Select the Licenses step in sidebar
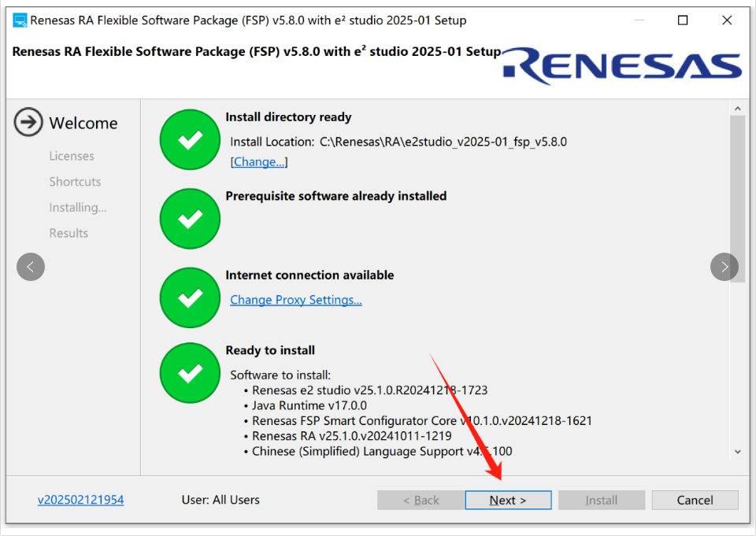Screen dimensions: 756x536 [72, 156]
